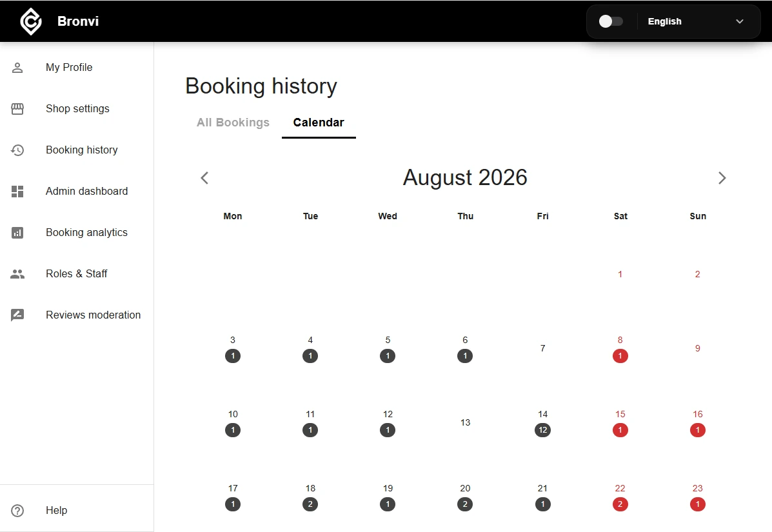This screenshot has height=532, width=772.
Task: Select August 6 booking badge
Action: pos(465,356)
